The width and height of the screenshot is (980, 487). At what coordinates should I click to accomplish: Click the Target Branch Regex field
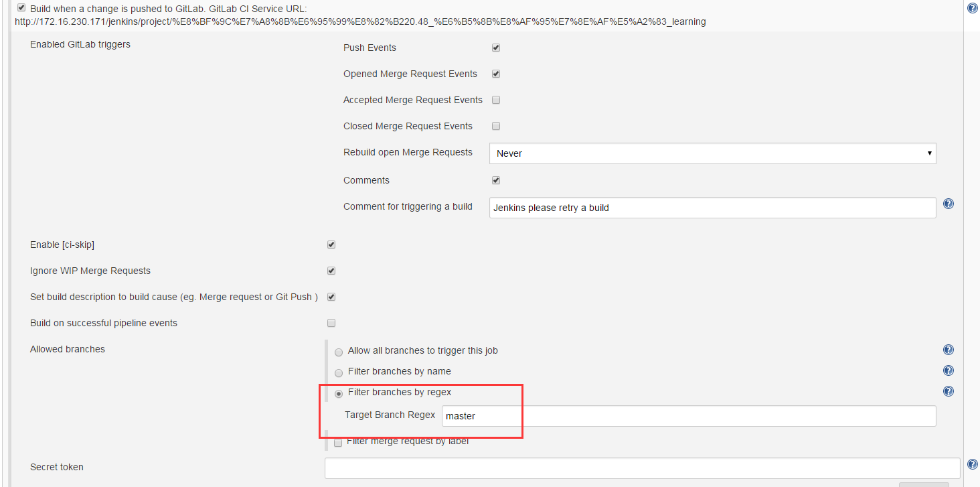pyautogui.click(x=689, y=416)
